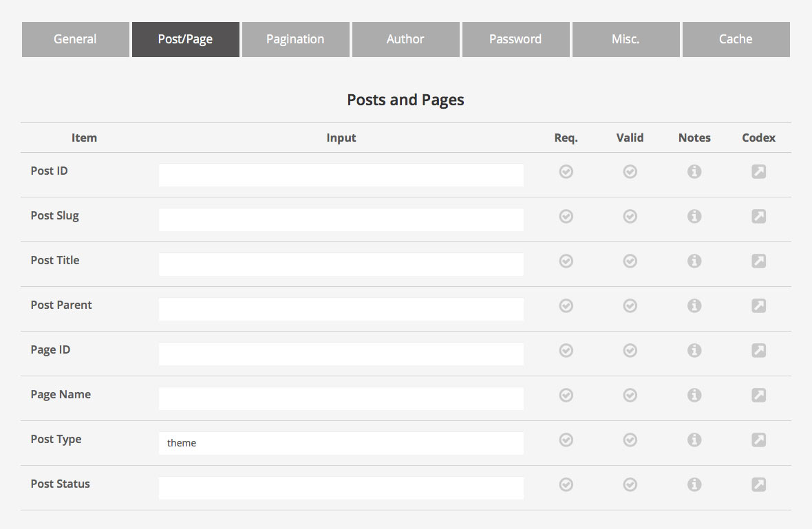Open the Notes info icon for Post ID

pos(694,171)
